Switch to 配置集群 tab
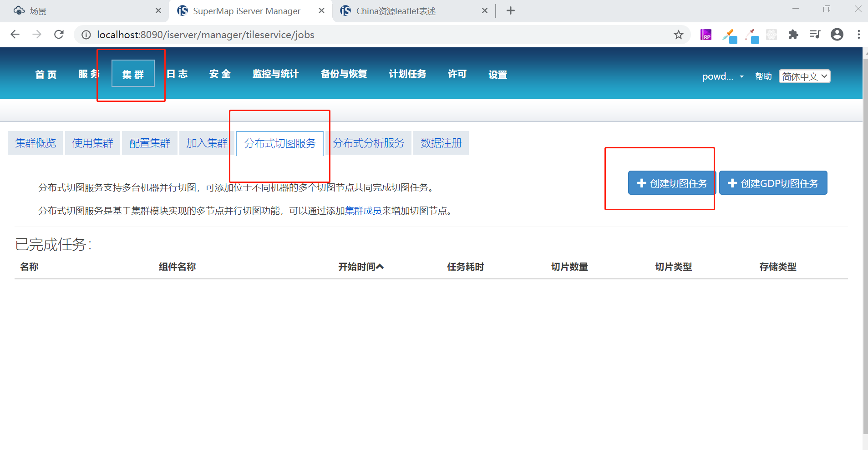 pyautogui.click(x=150, y=143)
